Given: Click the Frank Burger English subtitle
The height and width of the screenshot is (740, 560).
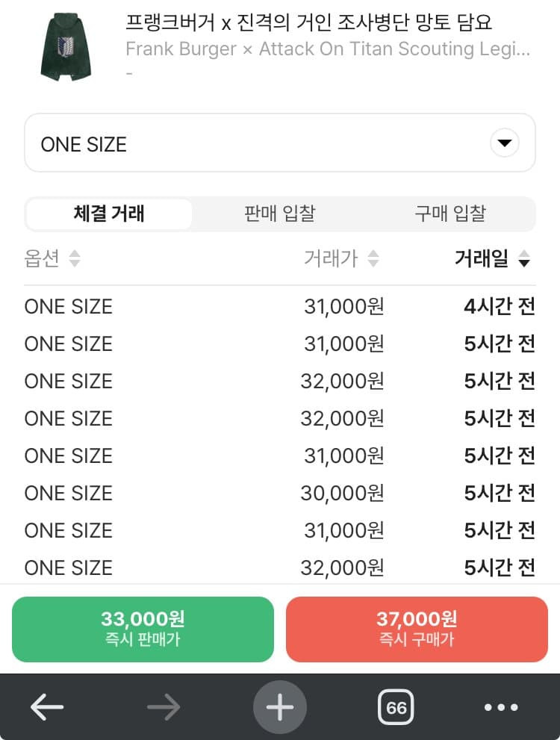Looking at the screenshot, I should click(x=328, y=50).
